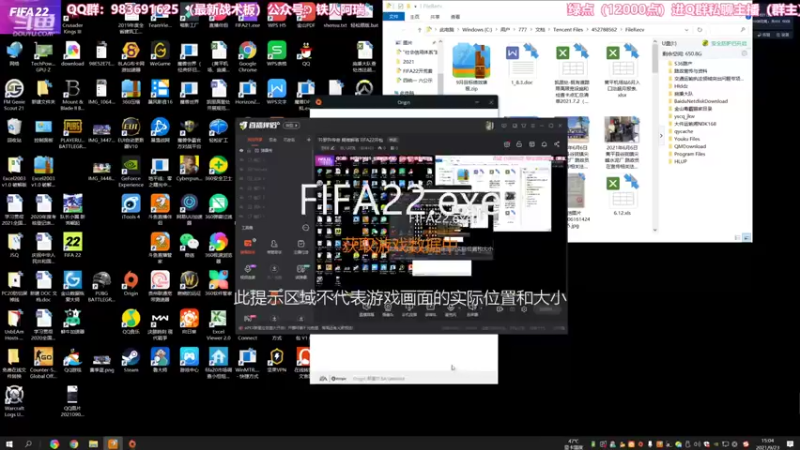Click Explorer refresh button
Screen dimensions: 800x450
tap(699, 30)
